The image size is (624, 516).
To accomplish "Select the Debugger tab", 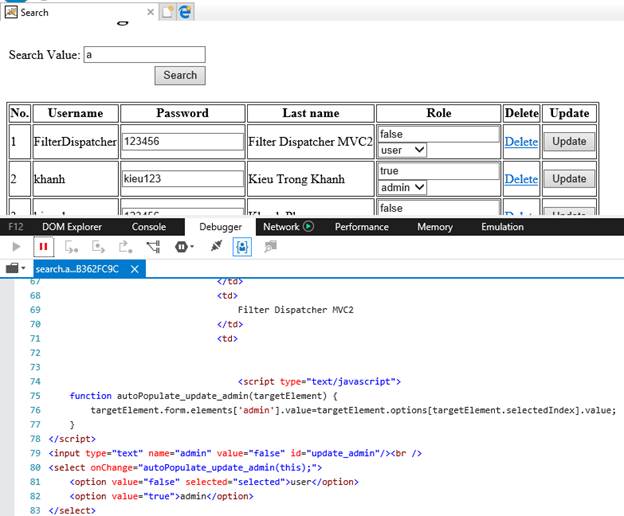I will pyautogui.click(x=220, y=227).
